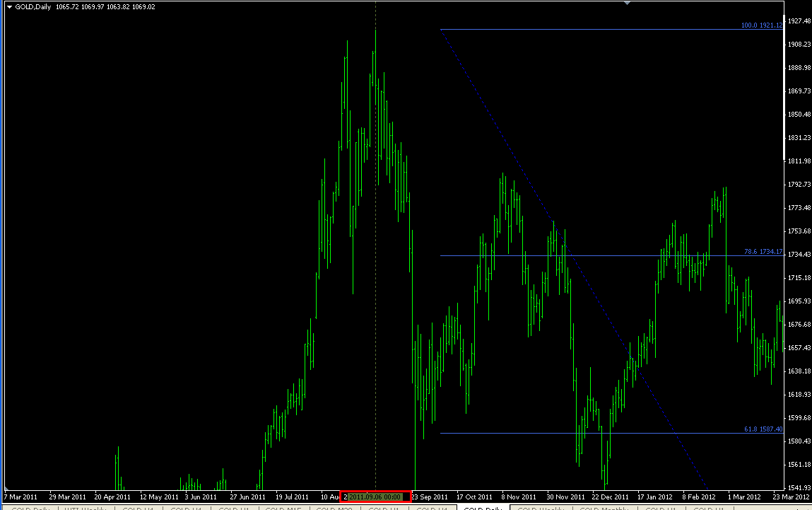Click the 1908.23 price on the price axis
Viewport: 812px width, 510px height.
[799, 45]
